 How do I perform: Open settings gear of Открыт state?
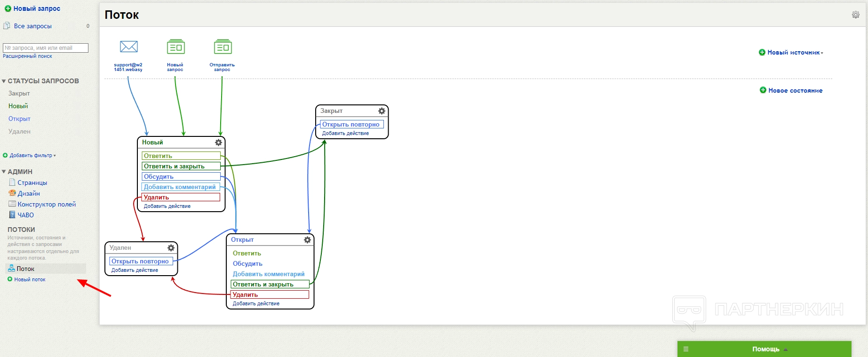[x=307, y=240]
